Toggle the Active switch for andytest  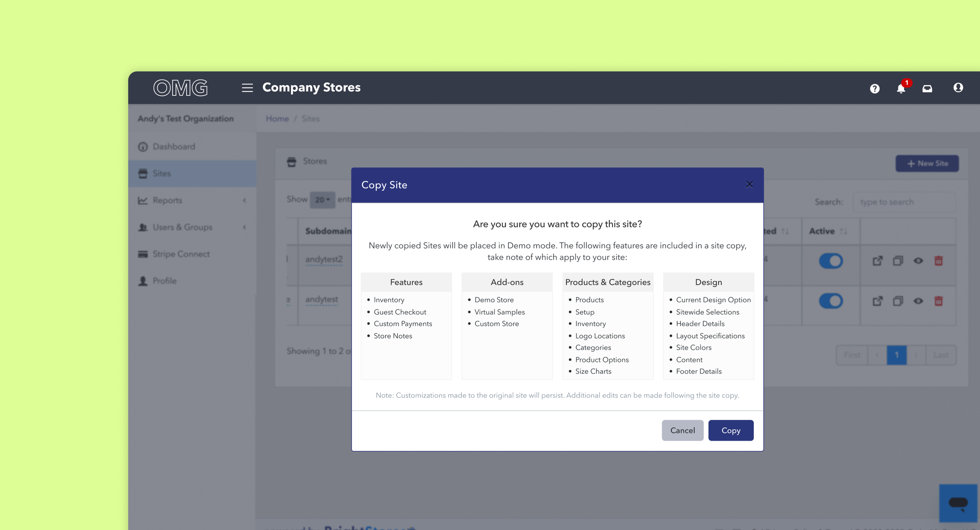click(831, 301)
